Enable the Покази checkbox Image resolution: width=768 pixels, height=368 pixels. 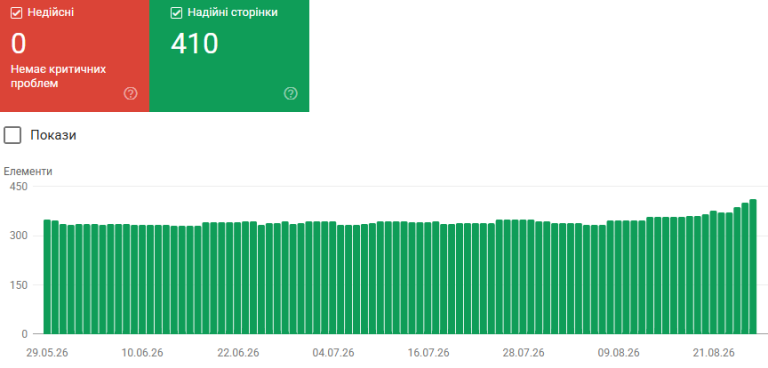pos(12,135)
